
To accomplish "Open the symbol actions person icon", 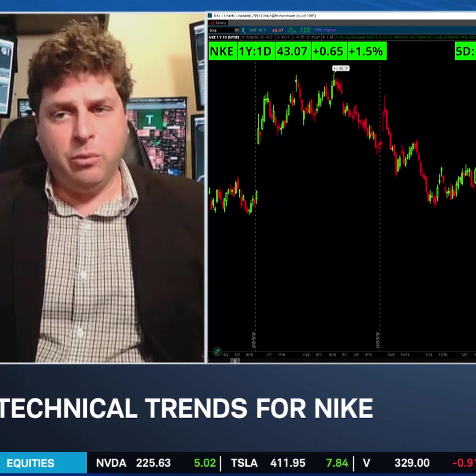I will [x=243, y=30].
